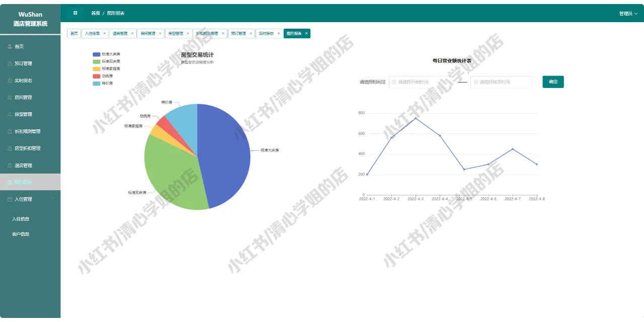
Task: Click the 确定 confirm button
Action: coord(552,82)
